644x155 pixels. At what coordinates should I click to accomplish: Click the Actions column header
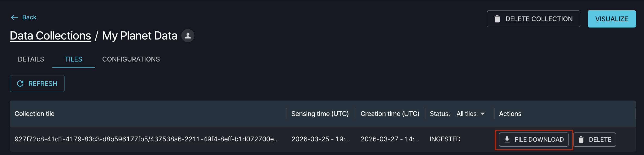pos(510,114)
